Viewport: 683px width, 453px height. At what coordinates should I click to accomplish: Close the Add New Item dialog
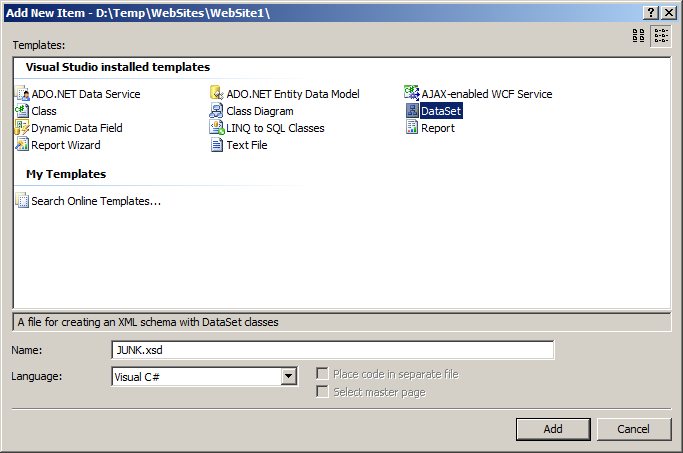tap(669, 13)
